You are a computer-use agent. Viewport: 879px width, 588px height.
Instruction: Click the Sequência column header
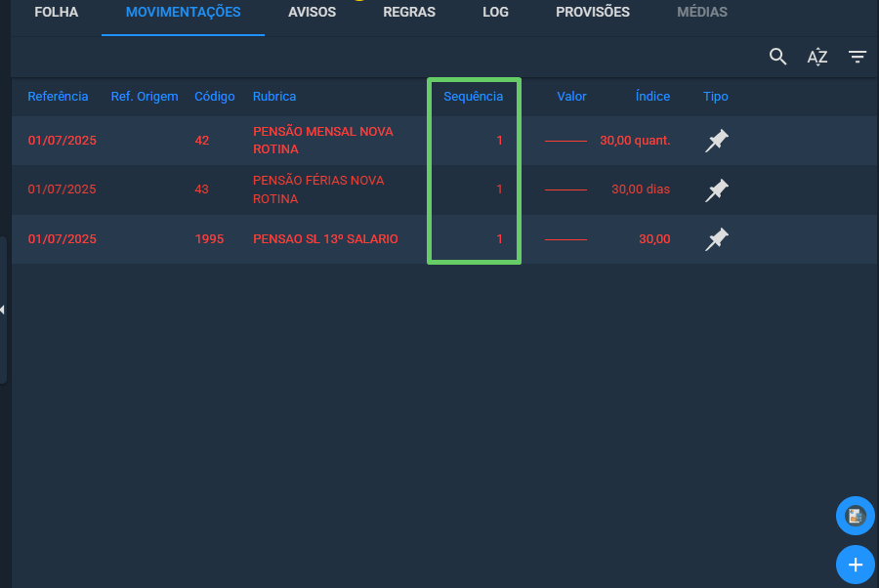[473, 97]
